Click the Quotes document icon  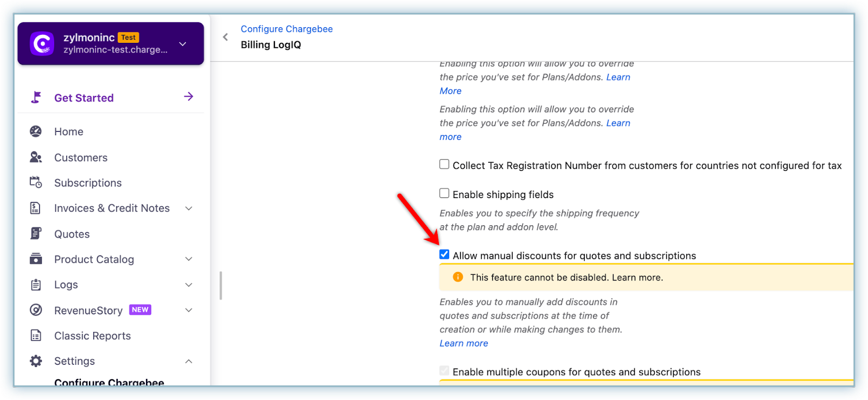click(36, 234)
